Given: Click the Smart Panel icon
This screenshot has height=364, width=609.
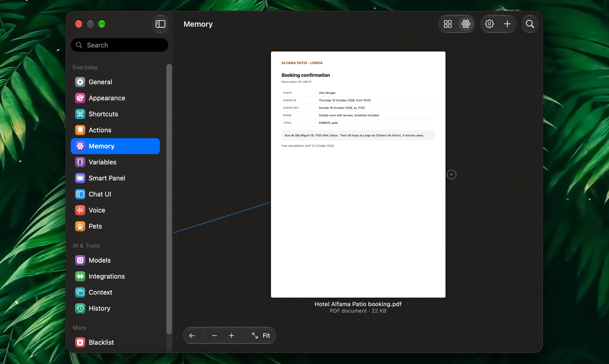Looking at the screenshot, I should (x=80, y=178).
